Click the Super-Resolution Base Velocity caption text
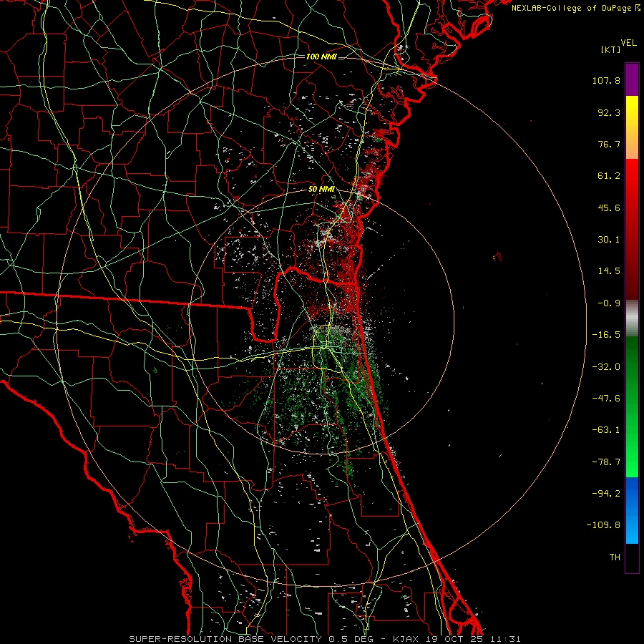The width and height of the screenshot is (644, 644). (324, 639)
